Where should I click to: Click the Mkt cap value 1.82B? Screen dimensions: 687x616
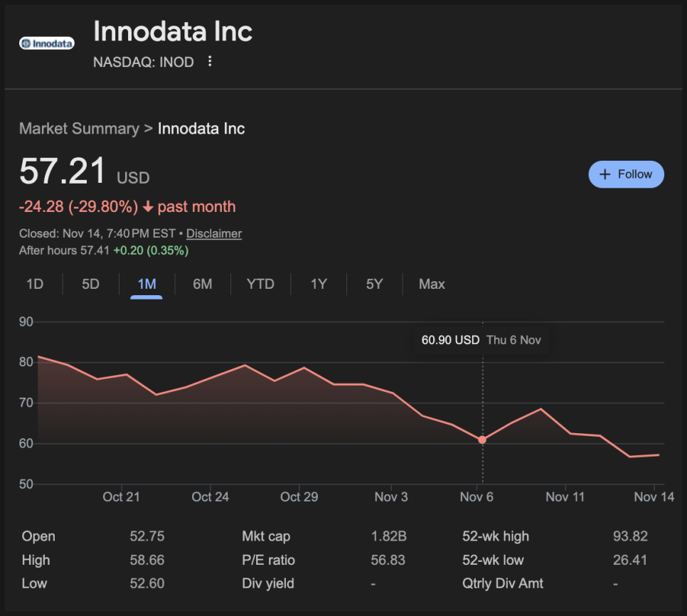[x=388, y=536]
